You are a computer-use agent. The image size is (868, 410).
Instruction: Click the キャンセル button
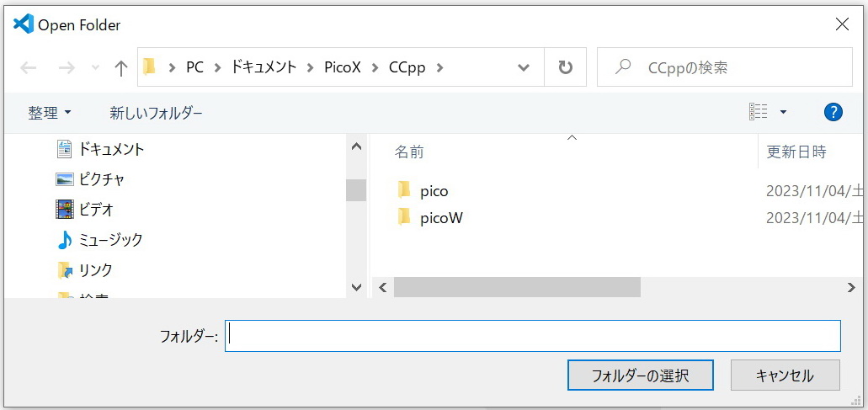[785, 375]
